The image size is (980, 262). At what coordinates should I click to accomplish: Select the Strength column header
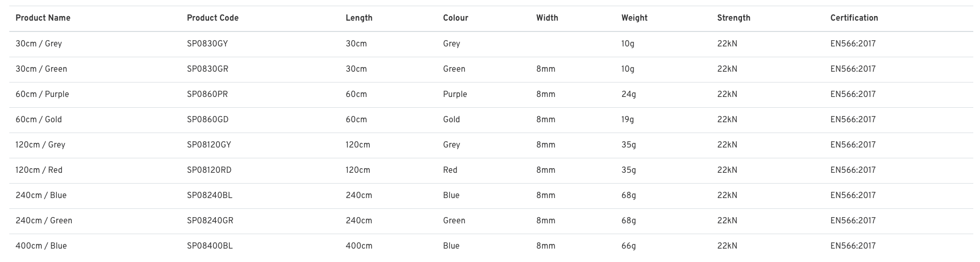(x=734, y=18)
